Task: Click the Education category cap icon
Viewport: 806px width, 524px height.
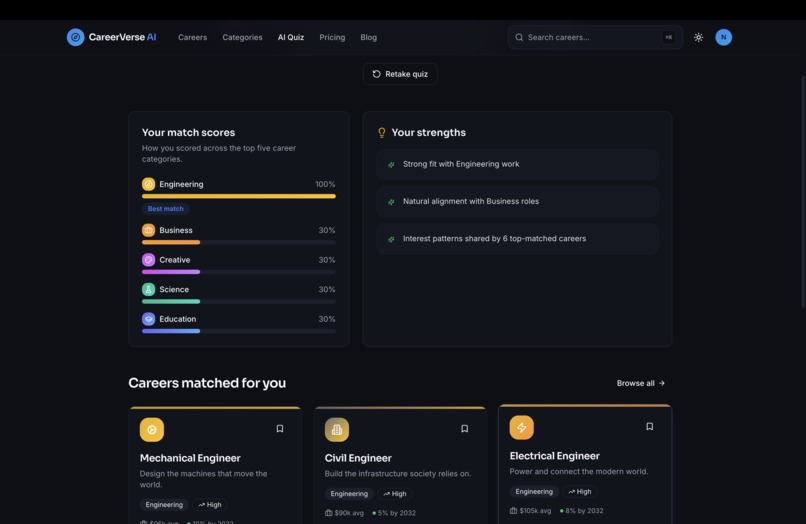Action: click(149, 319)
